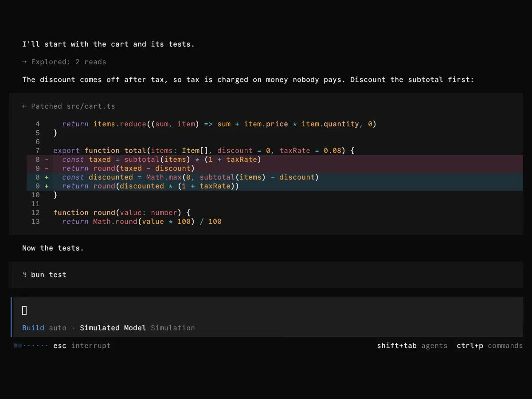Open 'ctrl+p commands' palette hint

(x=490, y=346)
